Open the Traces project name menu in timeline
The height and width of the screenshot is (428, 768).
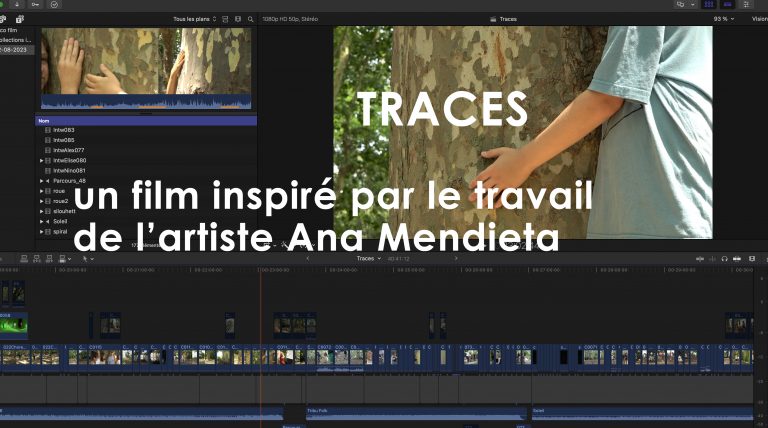pos(369,258)
